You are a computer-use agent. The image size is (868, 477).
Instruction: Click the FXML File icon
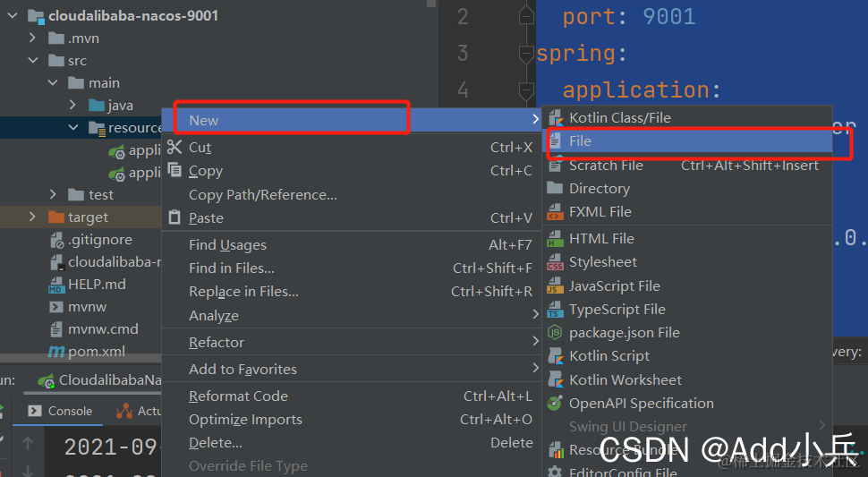point(555,212)
